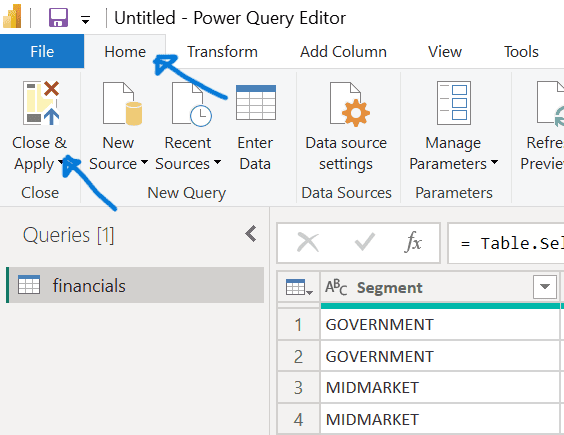Select row 1 GOVERNMENT cell
The image size is (564, 435).
click(440, 324)
